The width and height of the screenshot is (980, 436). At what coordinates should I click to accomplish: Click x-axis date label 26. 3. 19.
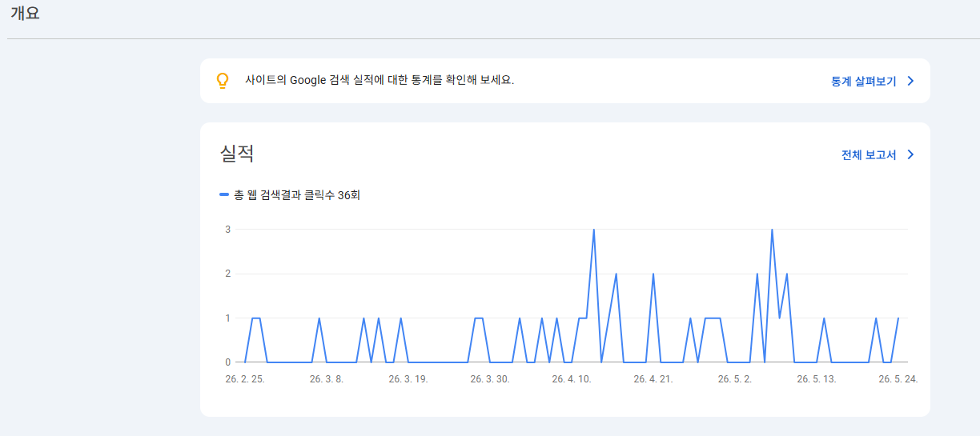pyautogui.click(x=408, y=379)
